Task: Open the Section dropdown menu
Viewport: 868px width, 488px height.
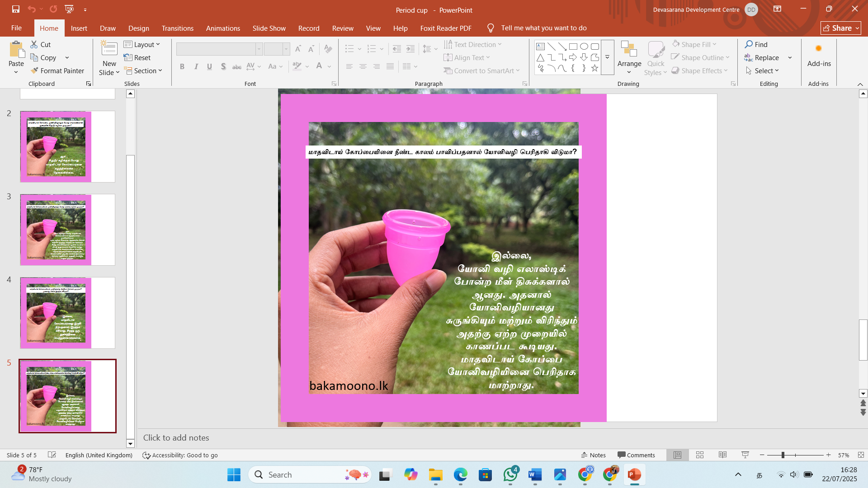Action: (143, 70)
